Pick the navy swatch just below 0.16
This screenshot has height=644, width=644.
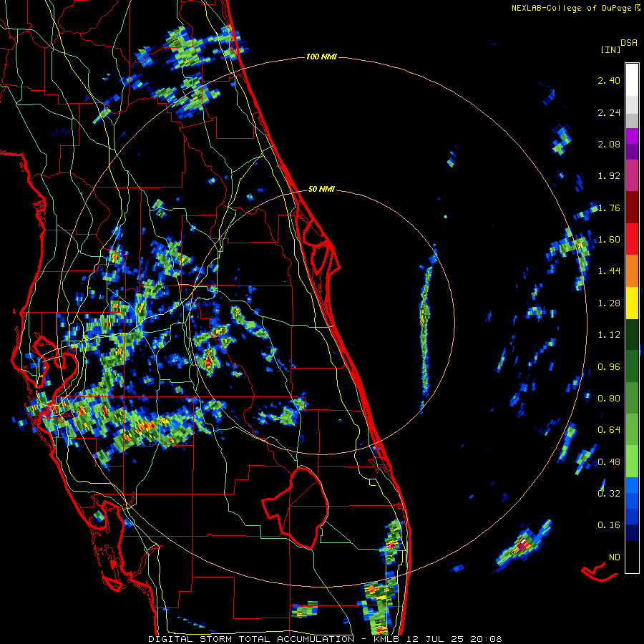[x=632, y=532]
